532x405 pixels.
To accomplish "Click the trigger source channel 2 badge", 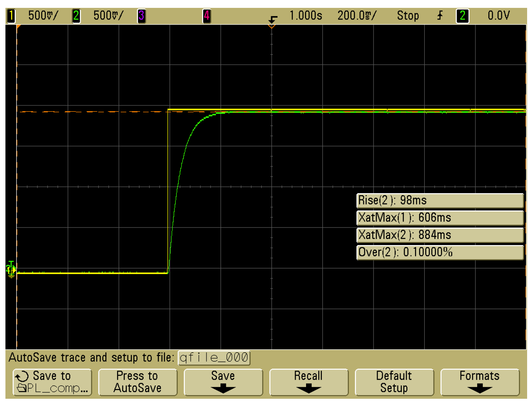I will coord(462,16).
